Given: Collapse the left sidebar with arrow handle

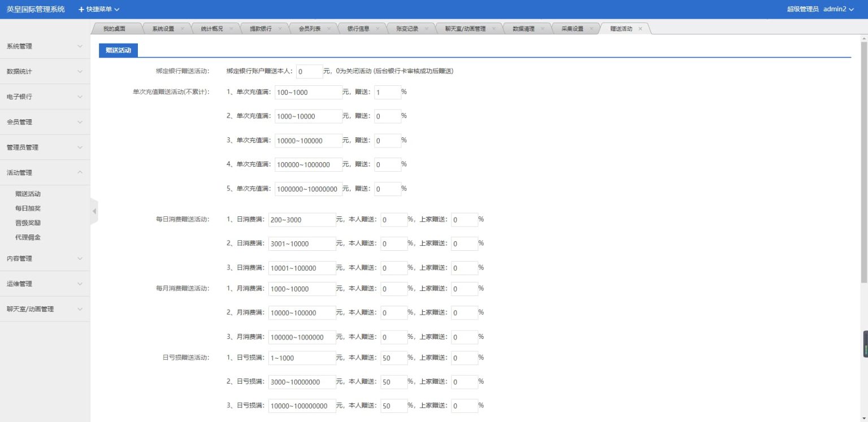Looking at the screenshot, I should pyautogui.click(x=94, y=211).
